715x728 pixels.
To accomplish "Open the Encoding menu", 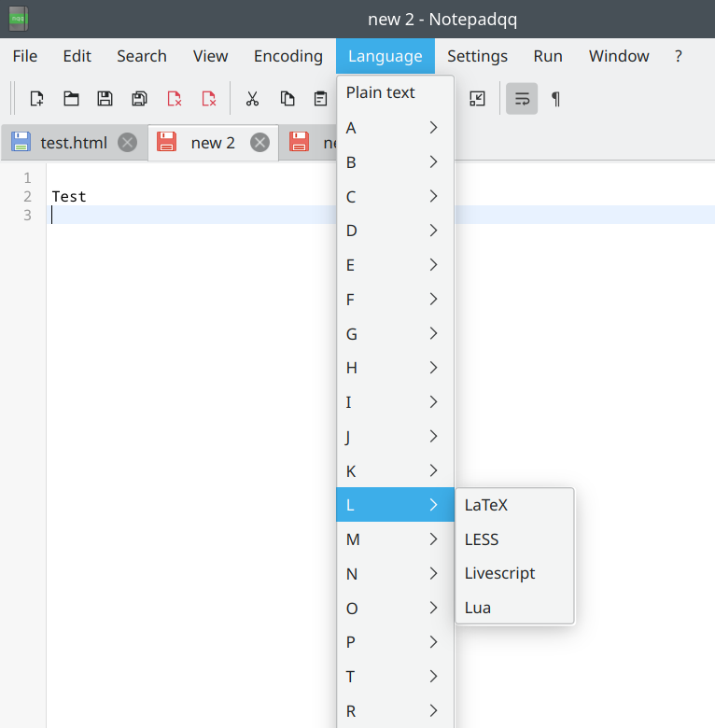I will click(288, 56).
